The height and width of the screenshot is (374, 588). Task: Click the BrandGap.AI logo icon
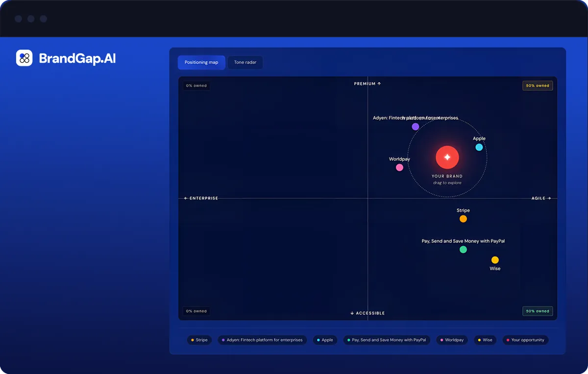coord(24,58)
